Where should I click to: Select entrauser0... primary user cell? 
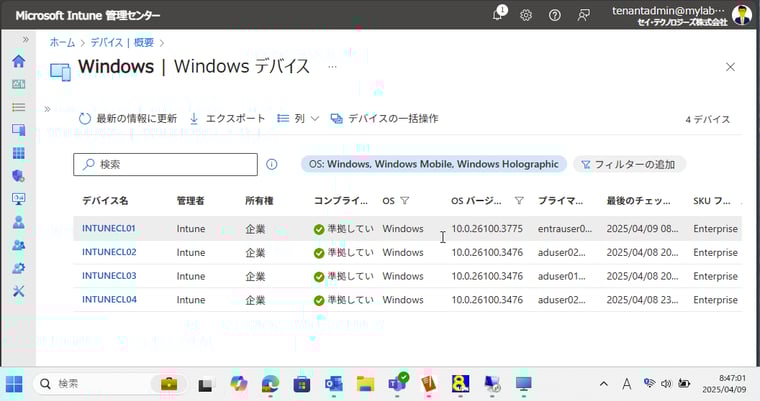565,228
